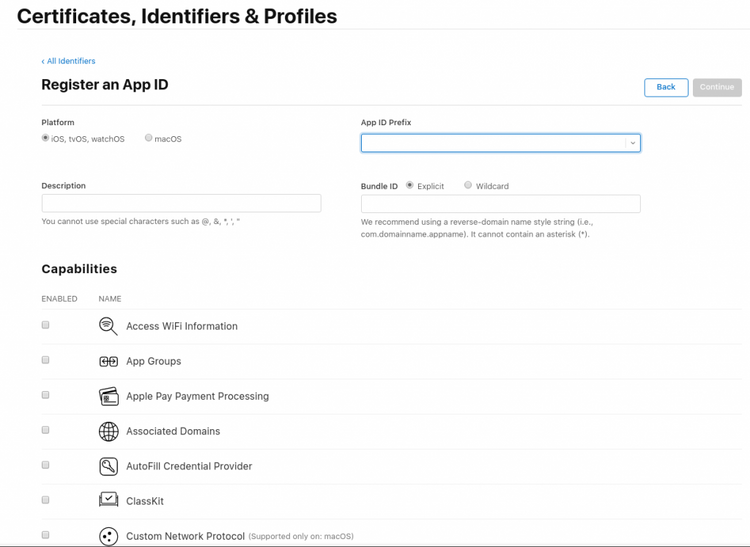Image resolution: width=750 pixels, height=547 pixels.
Task: Click the Apple Pay Payment Processing icon
Action: click(x=109, y=396)
